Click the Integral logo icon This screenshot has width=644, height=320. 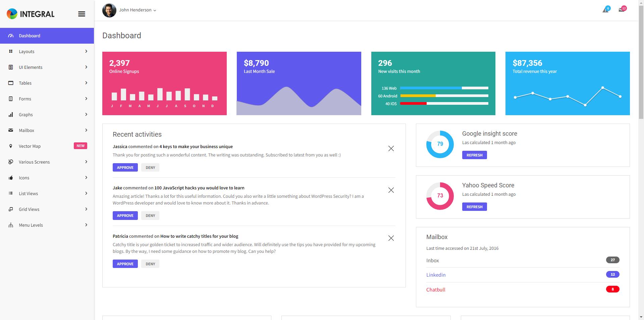click(12, 14)
